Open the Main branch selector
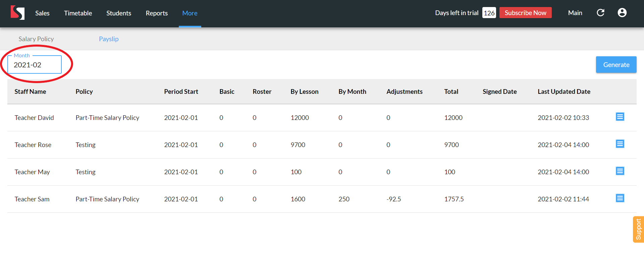This screenshot has width=644, height=256. point(575,13)
